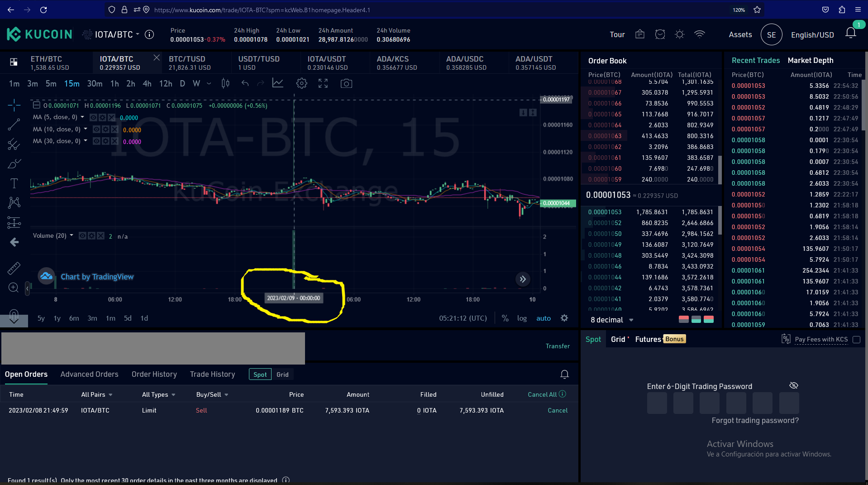Hide the Volume indicator eye icon
The image size is (868, 485).
click(x=82, y=236)
